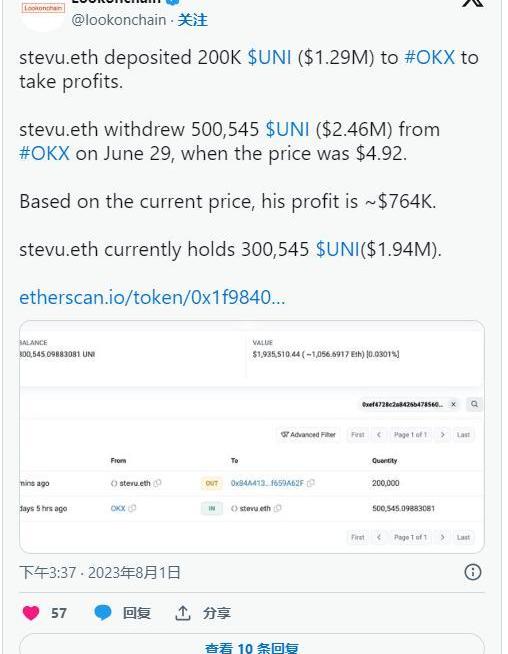The height and width of the screenshot is (654, 508).
Task: Click the 回复 reply label
Action: coord(137,613)
